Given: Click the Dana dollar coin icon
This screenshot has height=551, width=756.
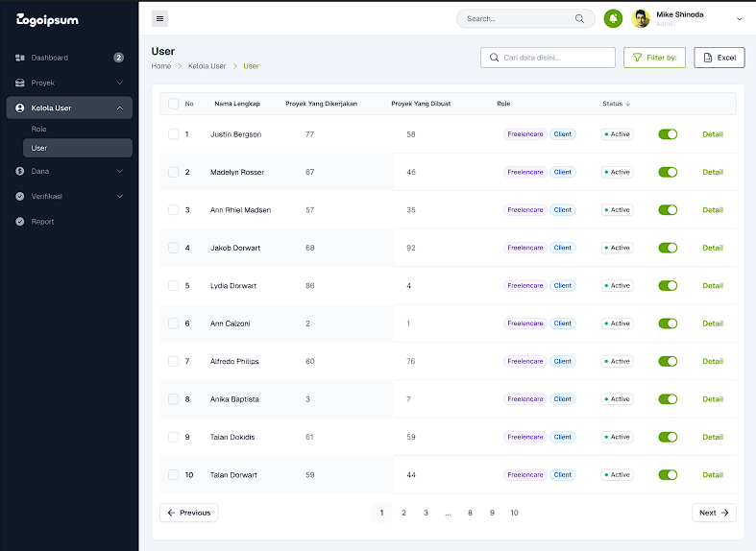Looking at the screenshot, I should coord(20,171).
